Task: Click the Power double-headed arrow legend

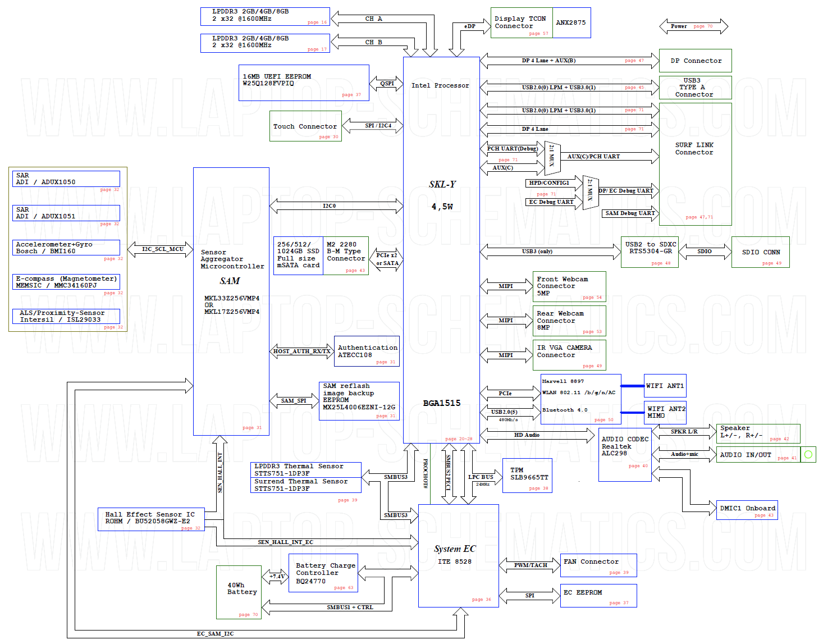Action: pos(693,26)
